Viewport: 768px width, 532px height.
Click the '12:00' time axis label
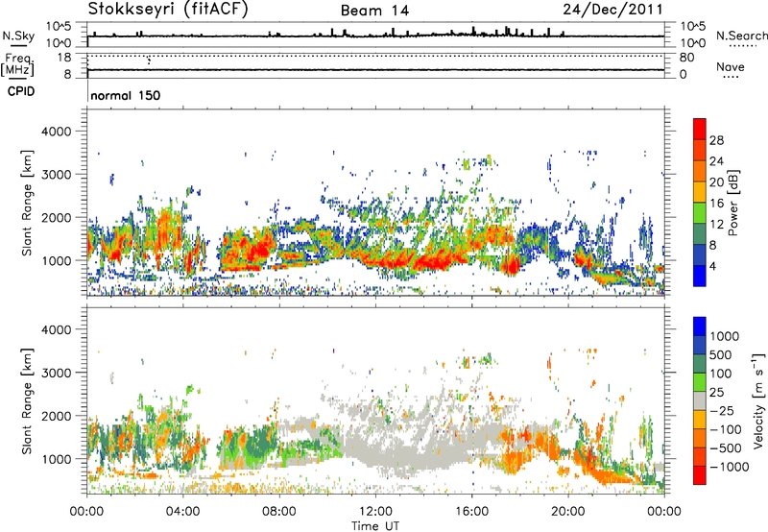coord(375,512)
